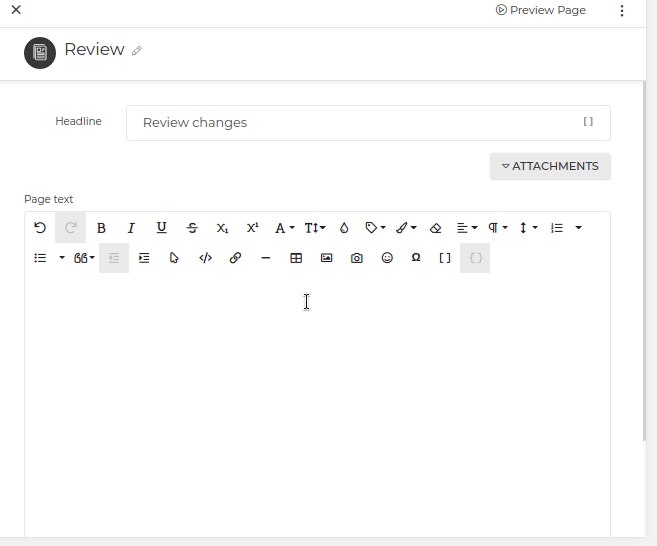Open the text alignment dropdown
This screenshot has height=546, width=657.
coord(466,228)
